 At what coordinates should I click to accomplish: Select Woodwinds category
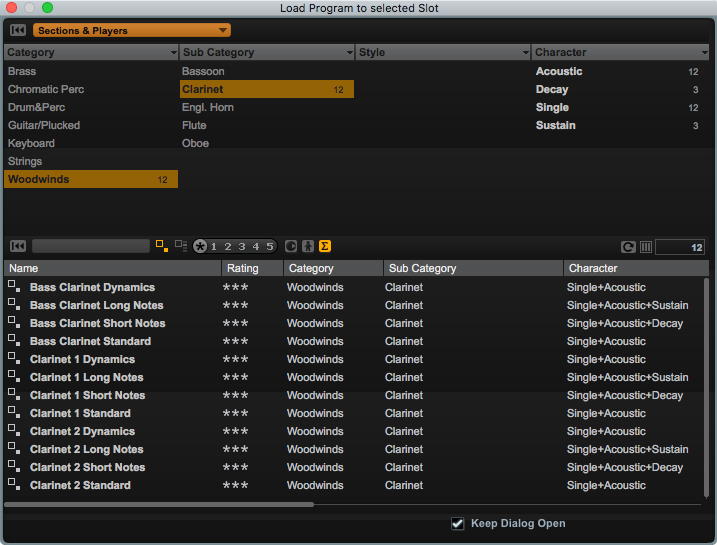tap(91, 179)
